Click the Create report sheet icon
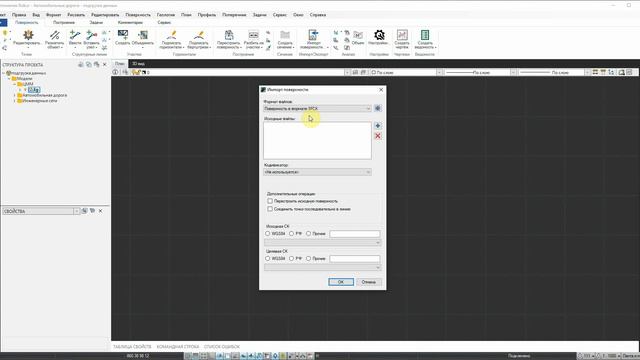Image resolution: width=640 pixels, height=360 pixels. (x=425, y=39)
